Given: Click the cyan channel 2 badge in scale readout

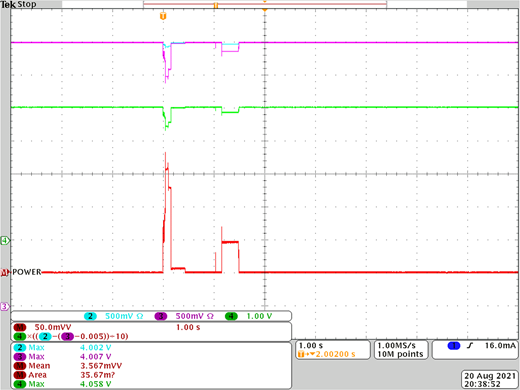Looking at the screenshot, I should coord(90,316).
